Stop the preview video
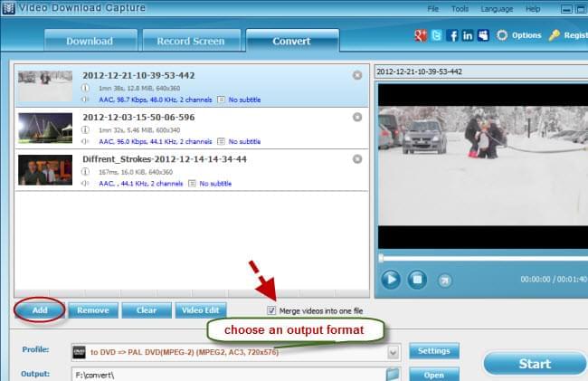Image resolution: width=588 pixels, height=381 pixels. point(417,280)
